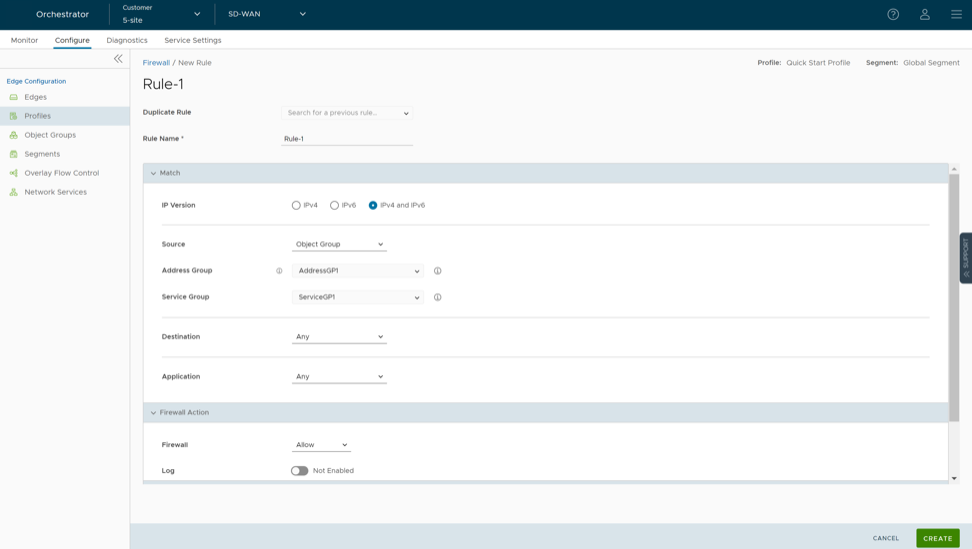Click the help question mark icon
Screen dimensions: 972x549
(x=893, y=14)
